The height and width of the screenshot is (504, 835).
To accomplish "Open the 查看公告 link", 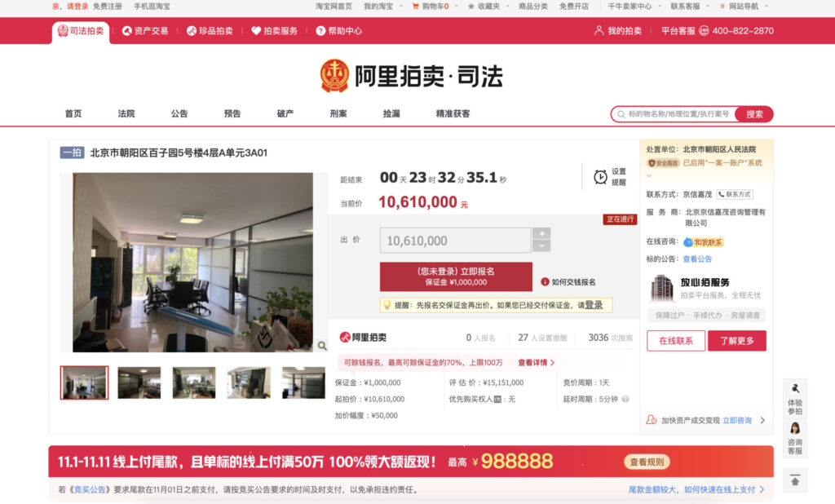I will click(697, 259).
